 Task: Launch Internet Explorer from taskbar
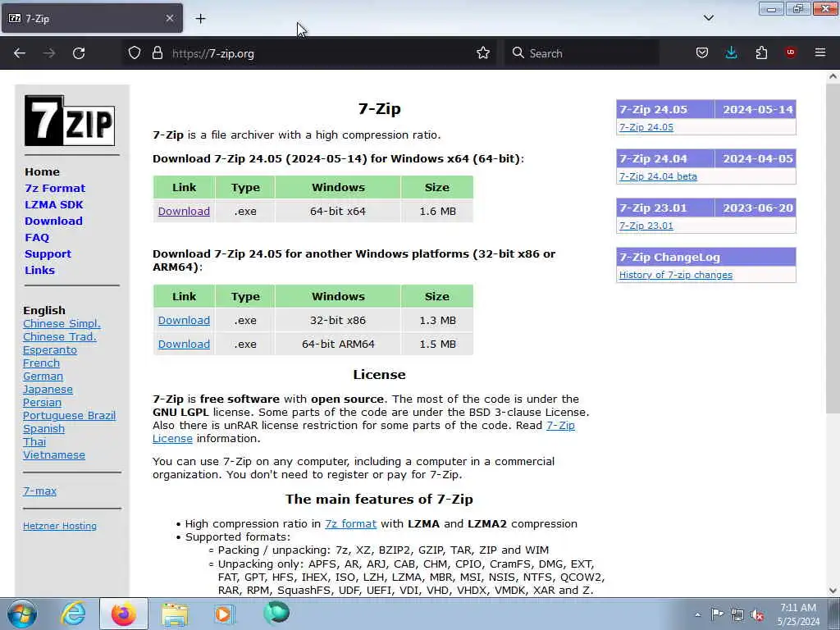[x=73, y=614]
